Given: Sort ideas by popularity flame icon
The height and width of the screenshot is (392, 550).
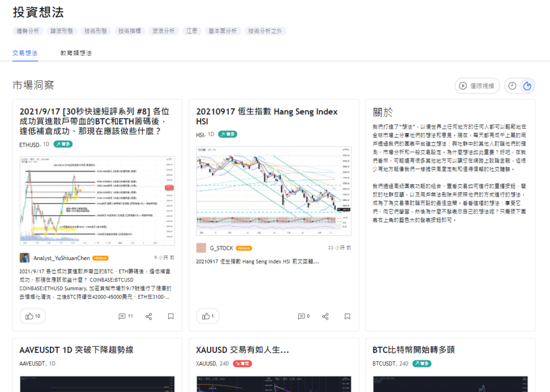Looking at the screenshot, I should pyautogui.click(x=527, y=86).
